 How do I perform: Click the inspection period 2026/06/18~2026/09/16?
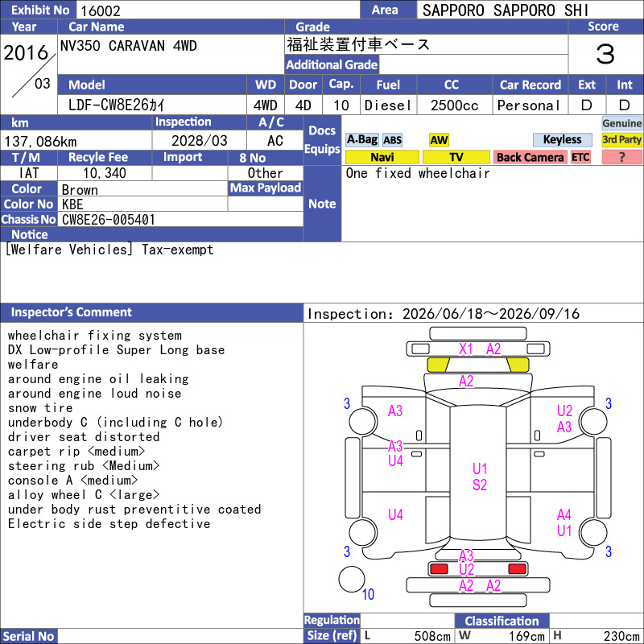pyautogui.click(x=491, y=314)
